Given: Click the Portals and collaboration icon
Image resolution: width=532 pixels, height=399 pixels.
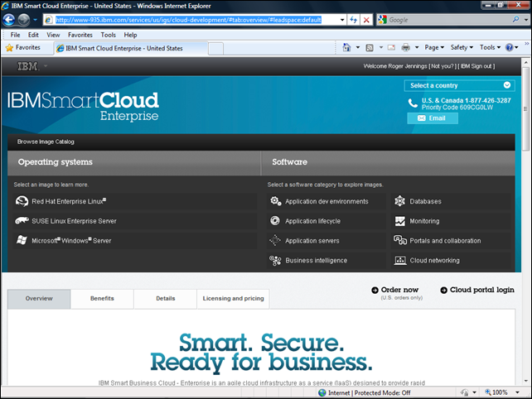Looking at the screenshot, I should pyautogui.click(x=400, y=240).
